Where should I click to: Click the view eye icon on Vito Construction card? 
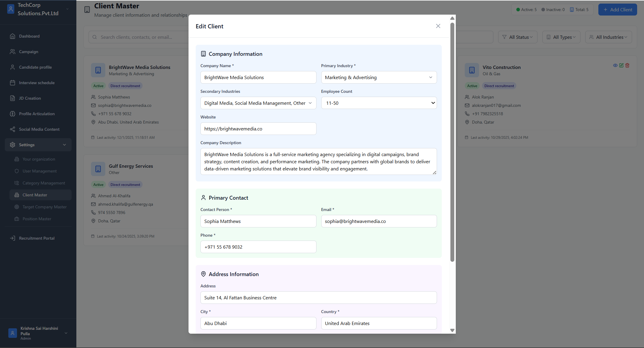tap(615, 65)
